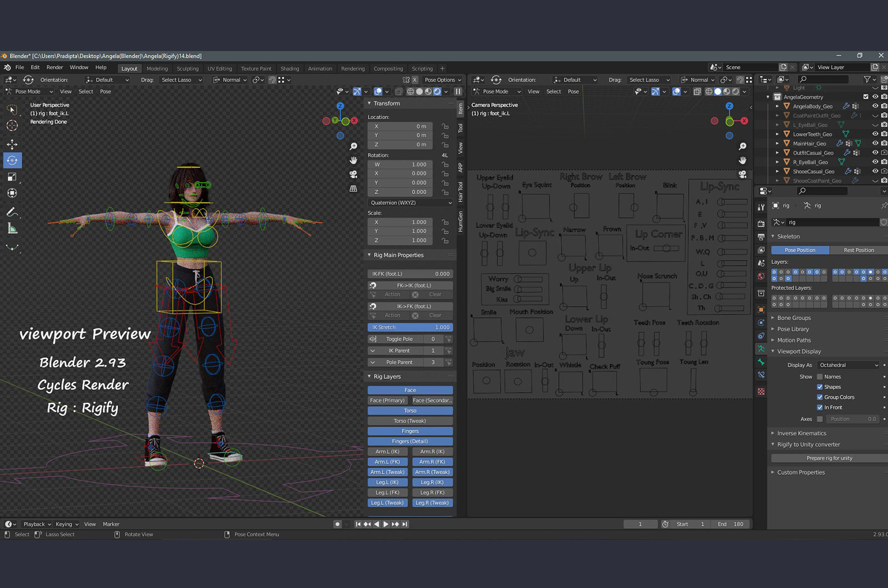Open the Bone properties tab icon

coord(761,362)
